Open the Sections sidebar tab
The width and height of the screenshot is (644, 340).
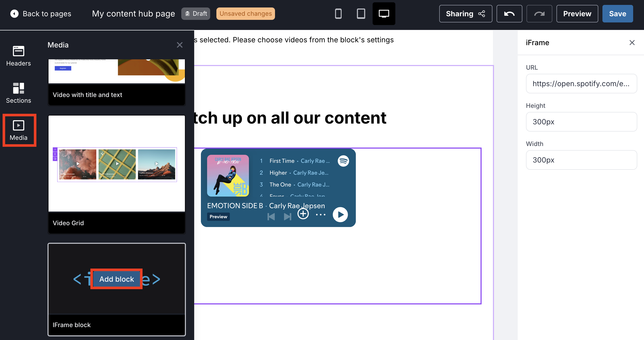(19, 93)
